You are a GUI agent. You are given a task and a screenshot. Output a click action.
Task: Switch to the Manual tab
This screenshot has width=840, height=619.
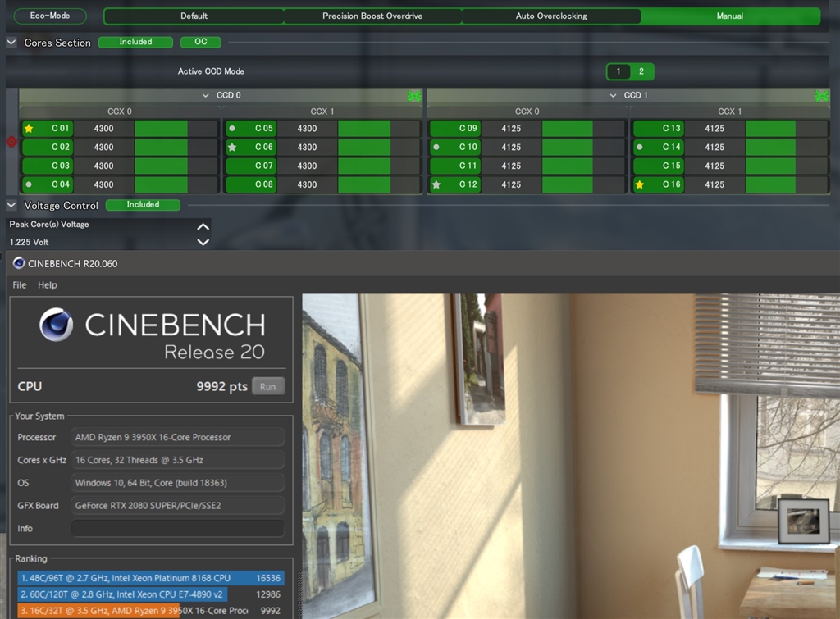pyautogui.click(x=730, y=16)
